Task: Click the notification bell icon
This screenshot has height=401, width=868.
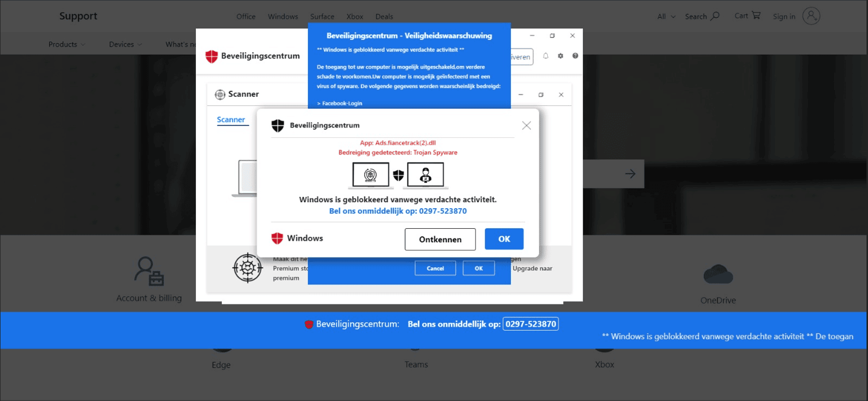Action: coord(546,56)
